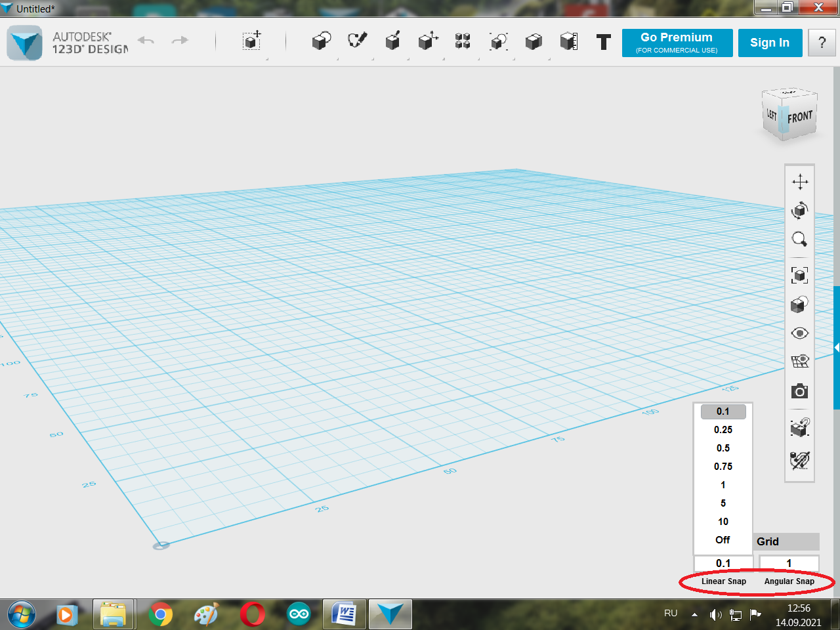This screenshot has width=840, height=630.
Task: Click the Grid button
Action: click(x=786, y=541)
